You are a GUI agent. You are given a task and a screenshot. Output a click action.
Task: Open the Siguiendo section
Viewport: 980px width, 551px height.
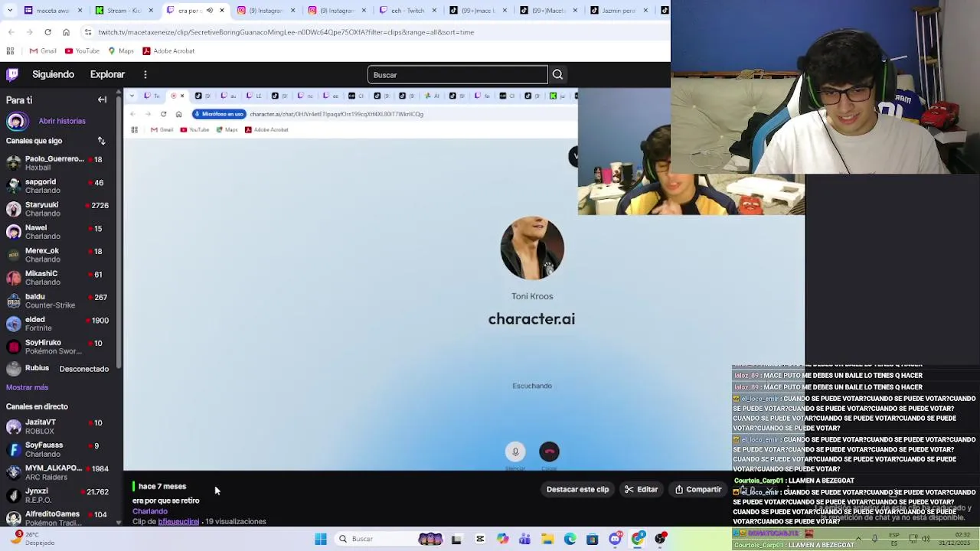tap(53, 75)
